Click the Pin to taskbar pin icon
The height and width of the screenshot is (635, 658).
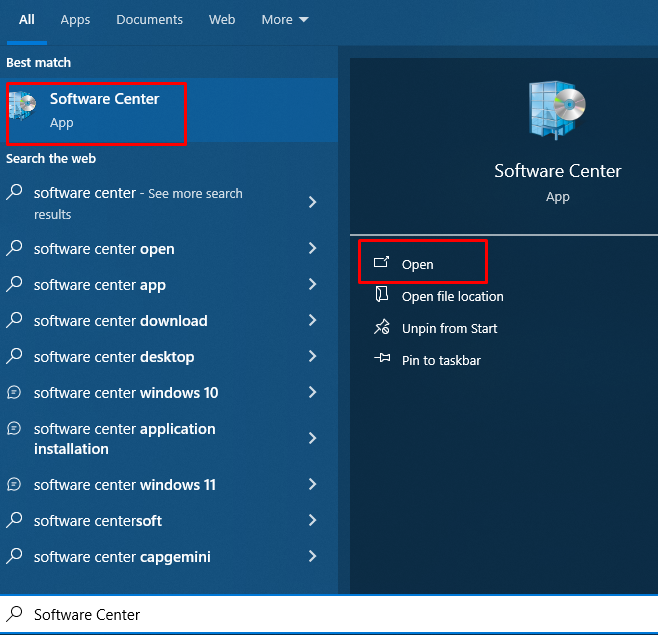[382, 358]
